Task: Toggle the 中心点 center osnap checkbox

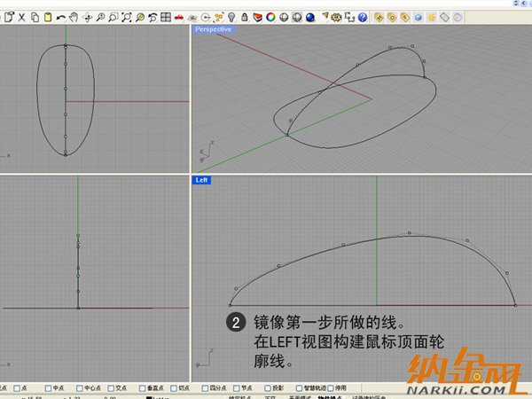Action: click(x=80, y=388)
